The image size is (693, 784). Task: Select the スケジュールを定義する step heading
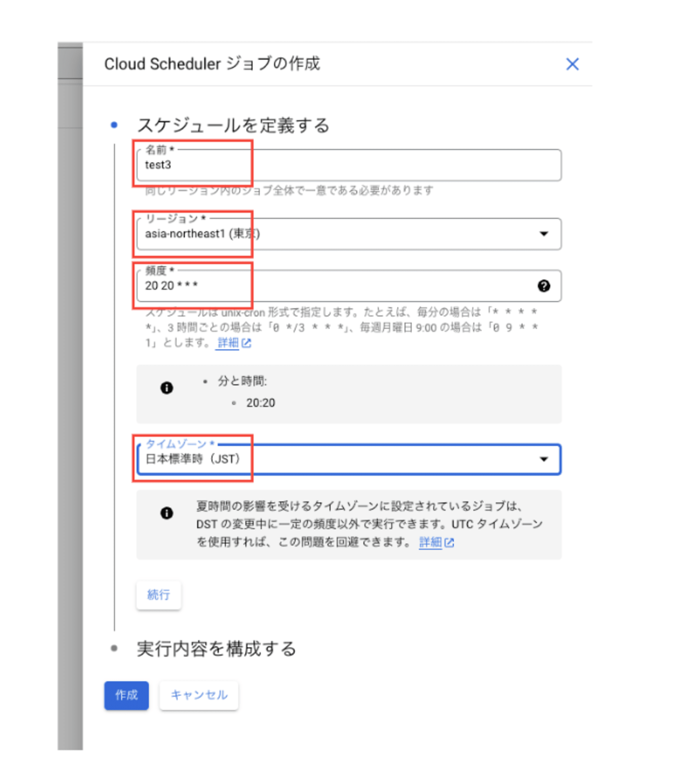point(233,125)
